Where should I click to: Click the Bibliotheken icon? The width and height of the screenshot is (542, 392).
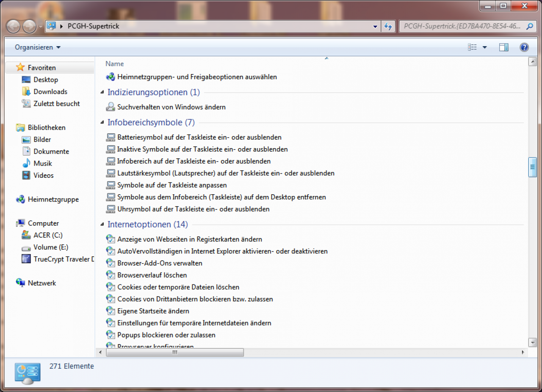coord(20,127)
